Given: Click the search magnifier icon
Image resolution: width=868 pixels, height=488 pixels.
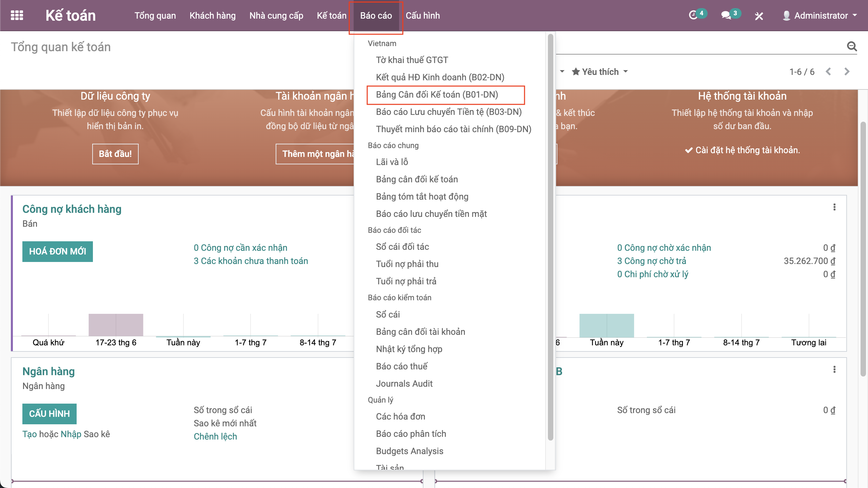Looking at the screenshot, I should (x=852, y=46).
